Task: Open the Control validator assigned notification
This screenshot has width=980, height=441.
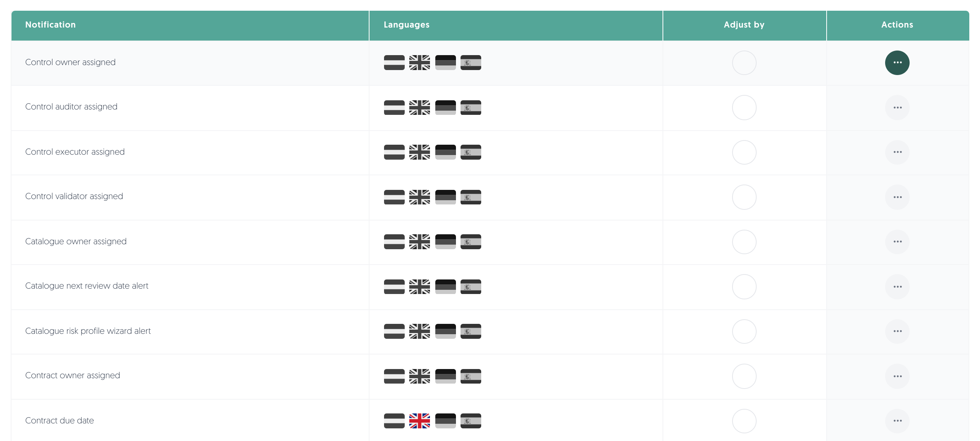Action: pos(74,196)
